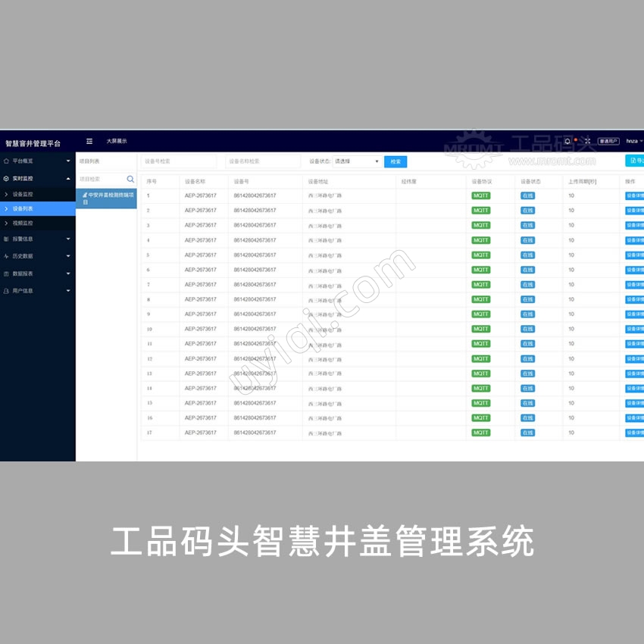
Task: Click AEP-2673617 in row 6
Action: (201, 270)
